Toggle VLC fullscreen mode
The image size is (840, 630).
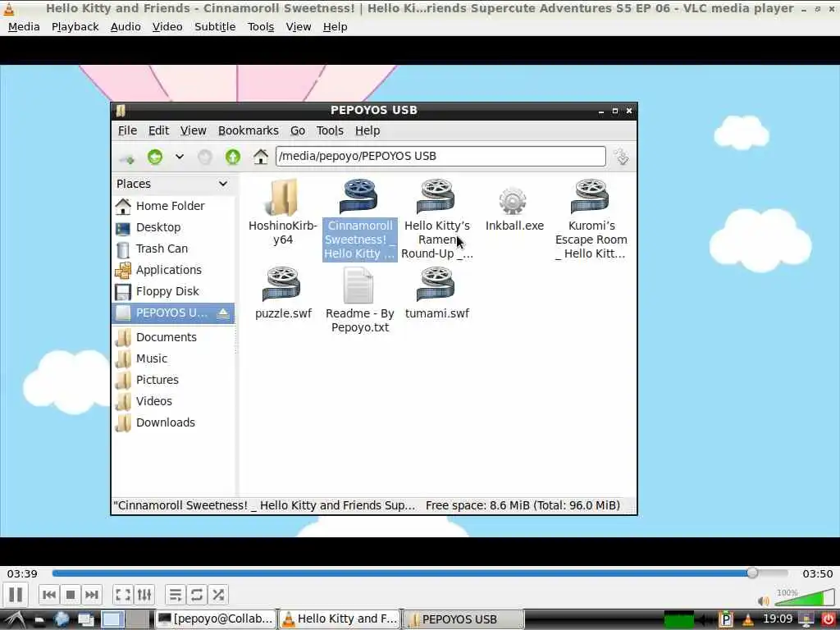[123, 595]
